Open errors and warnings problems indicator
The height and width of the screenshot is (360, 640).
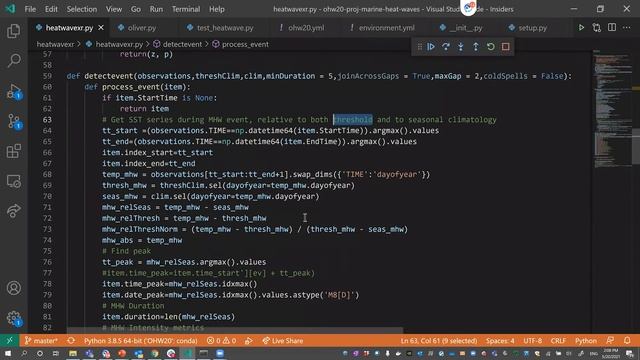click(221, 340)
